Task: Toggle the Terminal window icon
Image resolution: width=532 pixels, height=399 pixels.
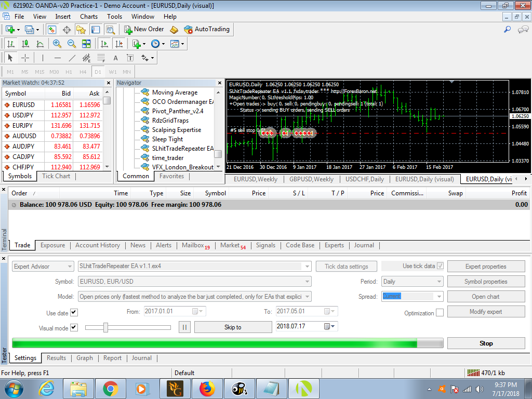Action: point(96,30)
